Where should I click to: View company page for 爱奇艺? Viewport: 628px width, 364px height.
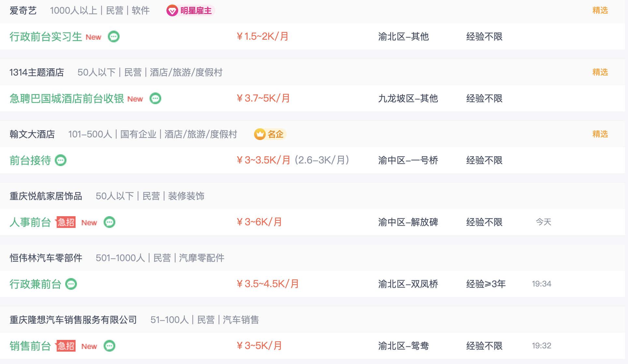point(23,10)
